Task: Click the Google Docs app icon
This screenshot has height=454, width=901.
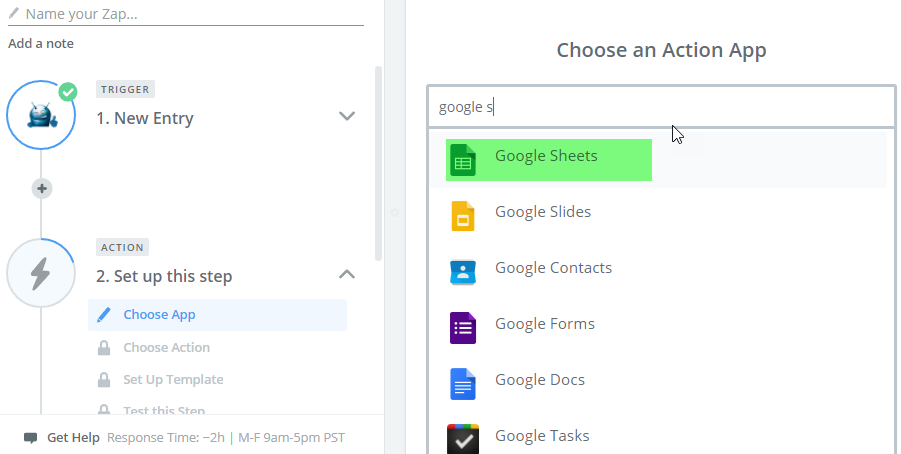Action: point(463,384)
